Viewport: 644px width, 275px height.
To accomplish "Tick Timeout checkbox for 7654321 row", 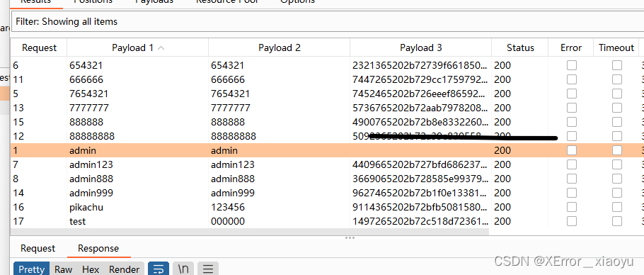I will point(617,94).
